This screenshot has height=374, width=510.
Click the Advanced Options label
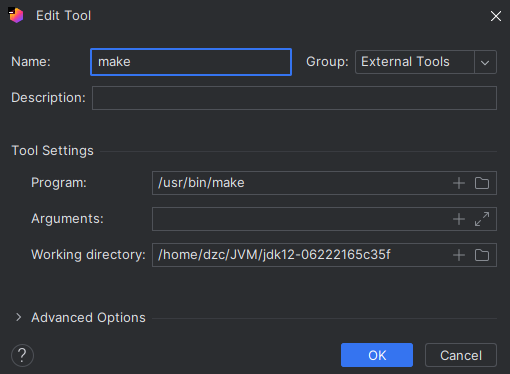pyautogui.click(x=88, y=318)
